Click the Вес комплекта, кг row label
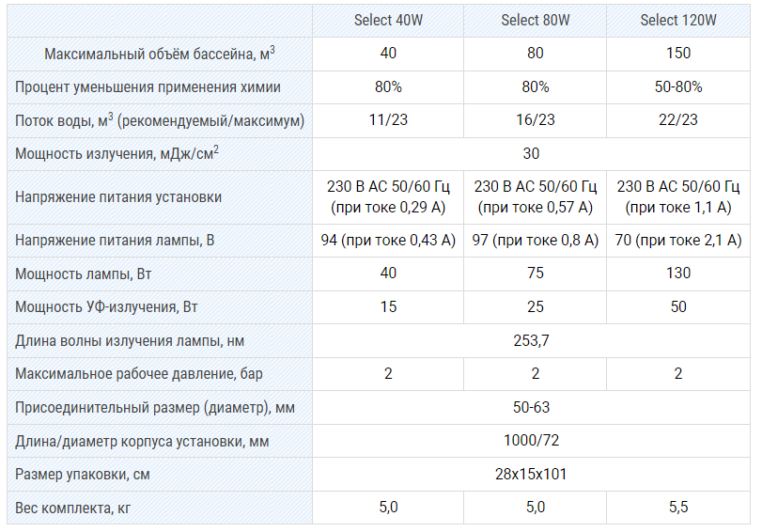The image size is (762, 532). [x=73, y=509]
